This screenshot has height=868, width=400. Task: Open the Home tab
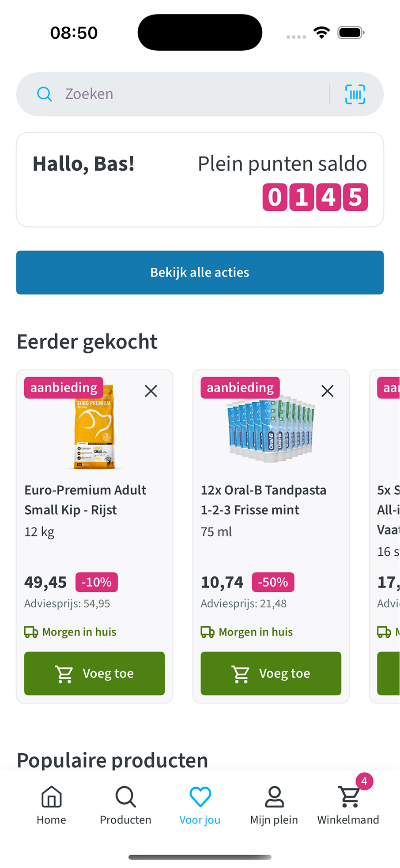[51, 805]
